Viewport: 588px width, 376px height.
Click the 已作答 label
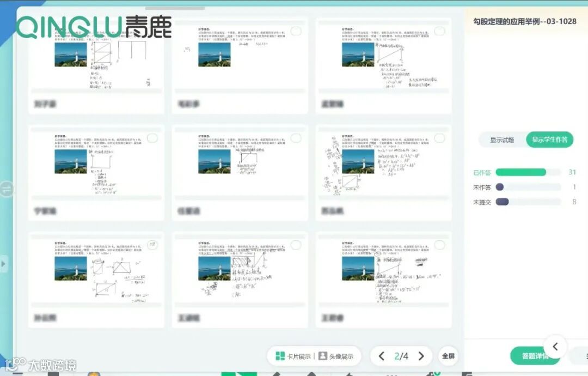[482, 173]
